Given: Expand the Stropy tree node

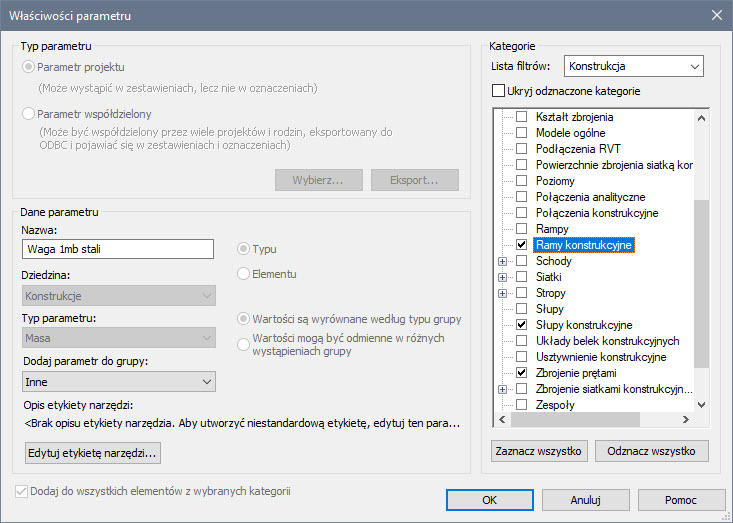Looking at the screenshot, I should point(502,293).
